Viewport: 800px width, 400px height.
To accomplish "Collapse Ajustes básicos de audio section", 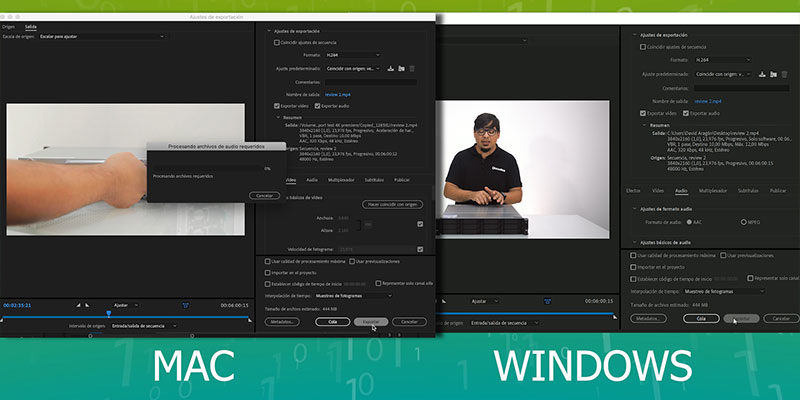I will pos(635,242).
